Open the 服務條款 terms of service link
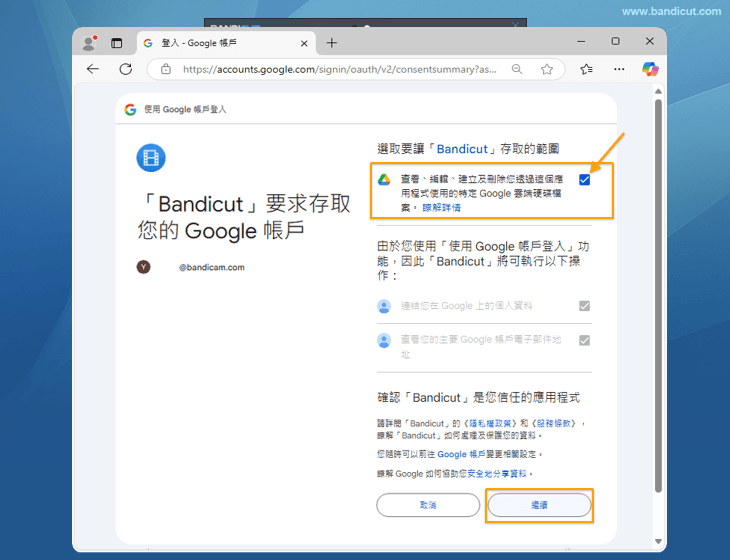The height and width of the screenshot is (560, 730). (555, 423)
